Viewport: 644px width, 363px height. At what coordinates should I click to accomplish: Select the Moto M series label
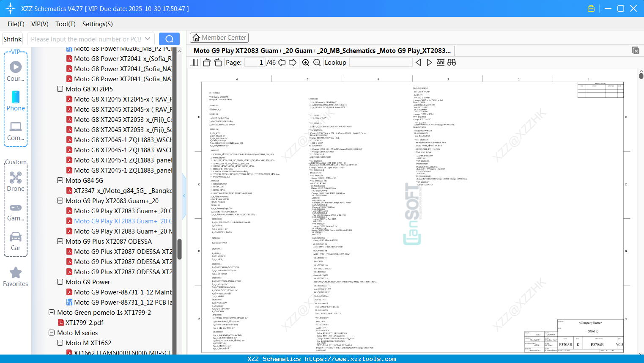coord(77,333)
